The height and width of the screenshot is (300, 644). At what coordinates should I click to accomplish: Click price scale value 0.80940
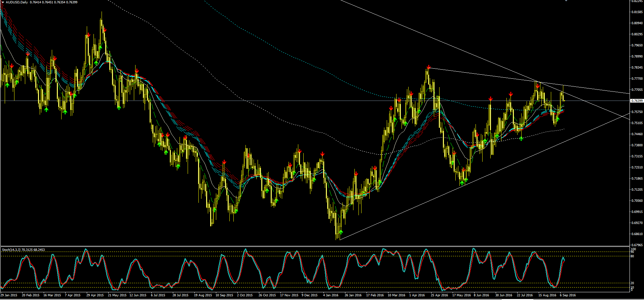(x=637, y=23)
